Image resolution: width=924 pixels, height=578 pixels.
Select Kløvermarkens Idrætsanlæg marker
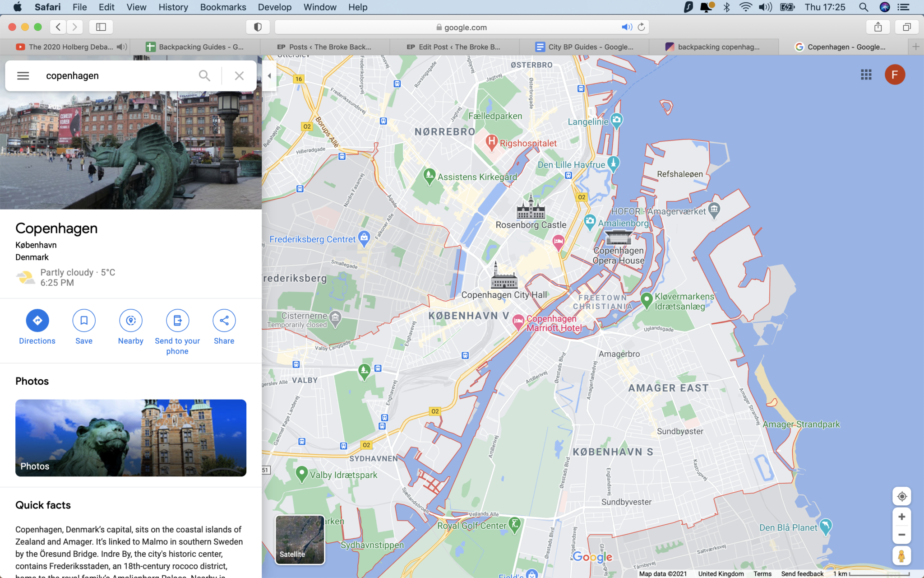click(x=646, y=300)
